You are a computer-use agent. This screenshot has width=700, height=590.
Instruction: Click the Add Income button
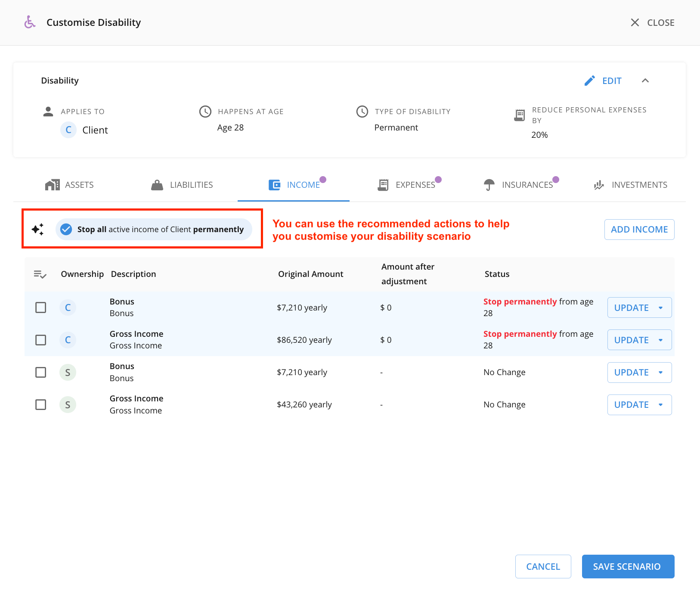click(639, 230)
